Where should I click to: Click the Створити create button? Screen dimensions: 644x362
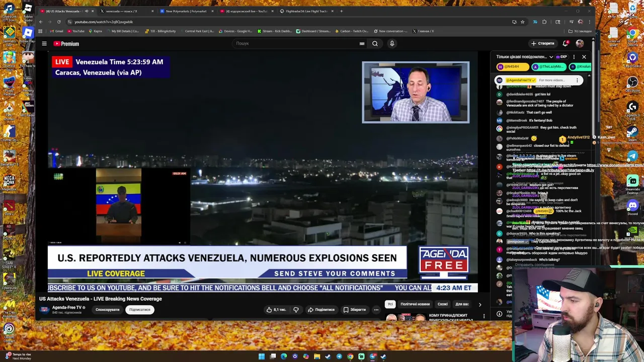pos(542,43)
